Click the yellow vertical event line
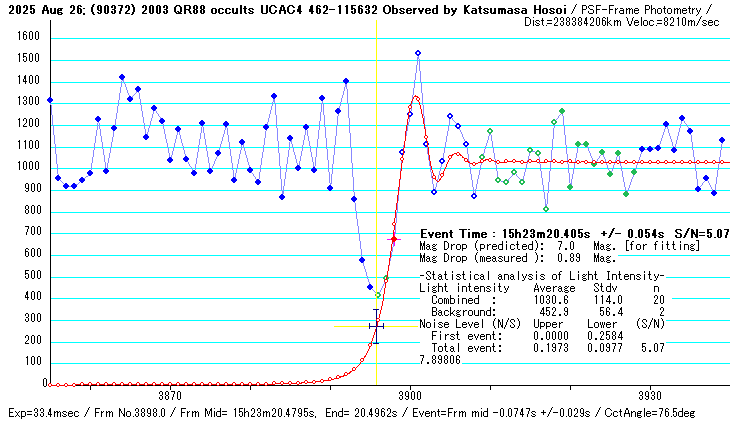740x425 pixels. point(376,150)
